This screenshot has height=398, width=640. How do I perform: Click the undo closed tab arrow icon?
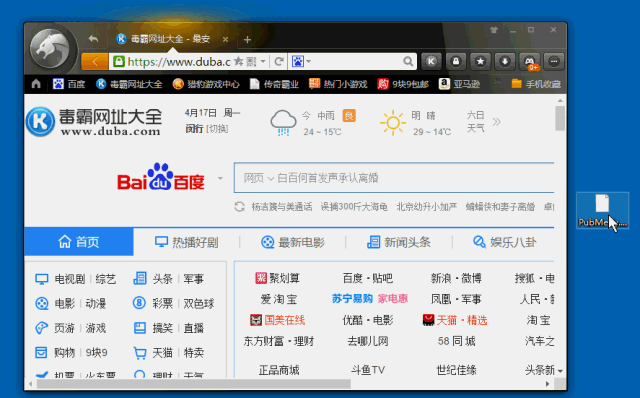pos(93,39)
